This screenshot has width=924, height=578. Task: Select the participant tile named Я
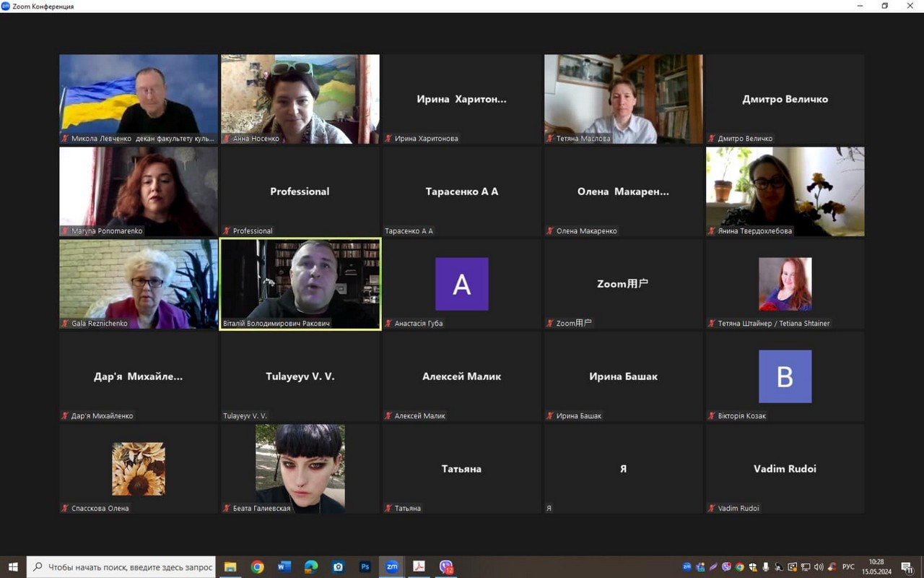tap(624, 469)
